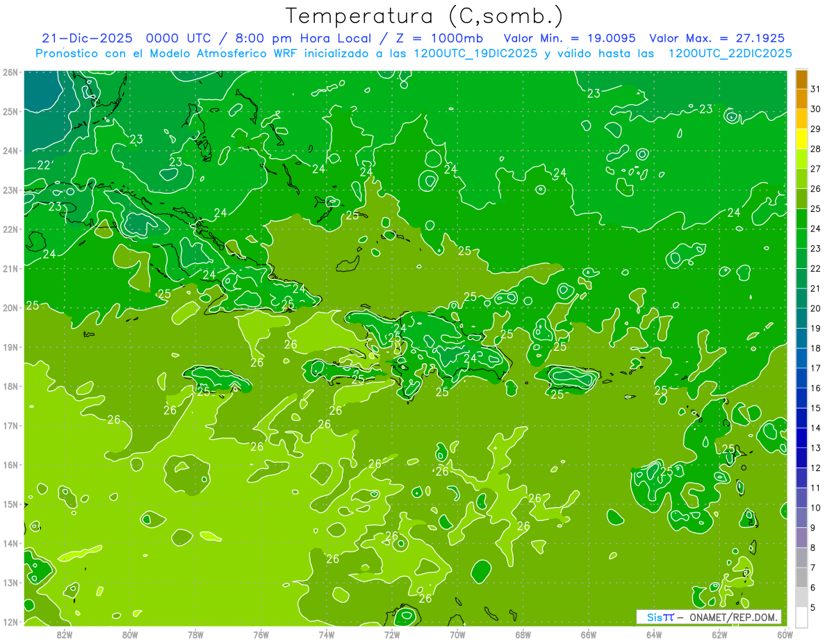Click the '82W' longitude axis label
The width and height of the screenshot is (834, 644).
pos(64,635)
